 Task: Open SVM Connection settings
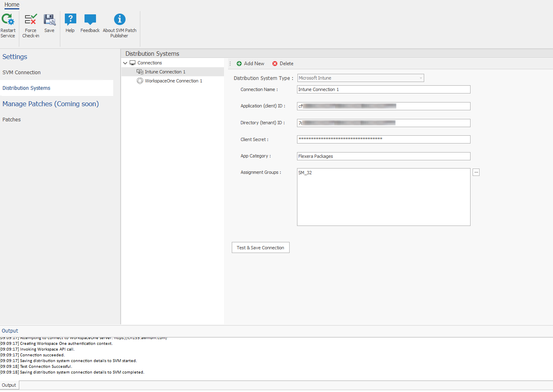tap(21, 73)
